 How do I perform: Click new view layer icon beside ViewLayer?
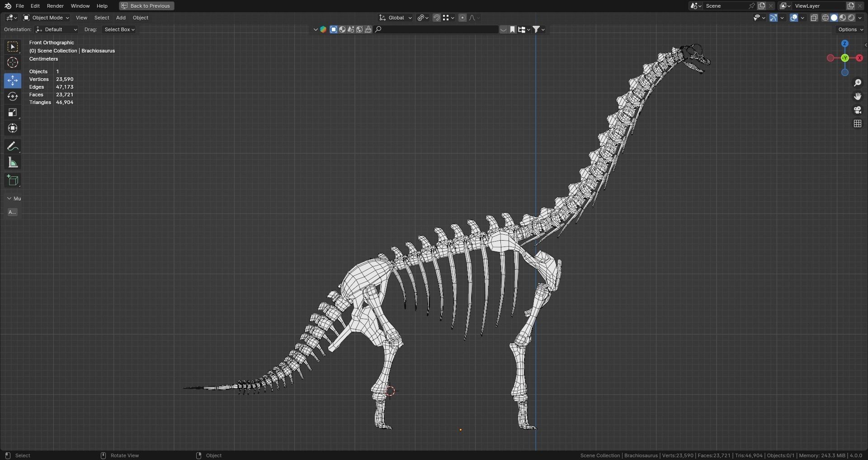click(x=850, y=6)
